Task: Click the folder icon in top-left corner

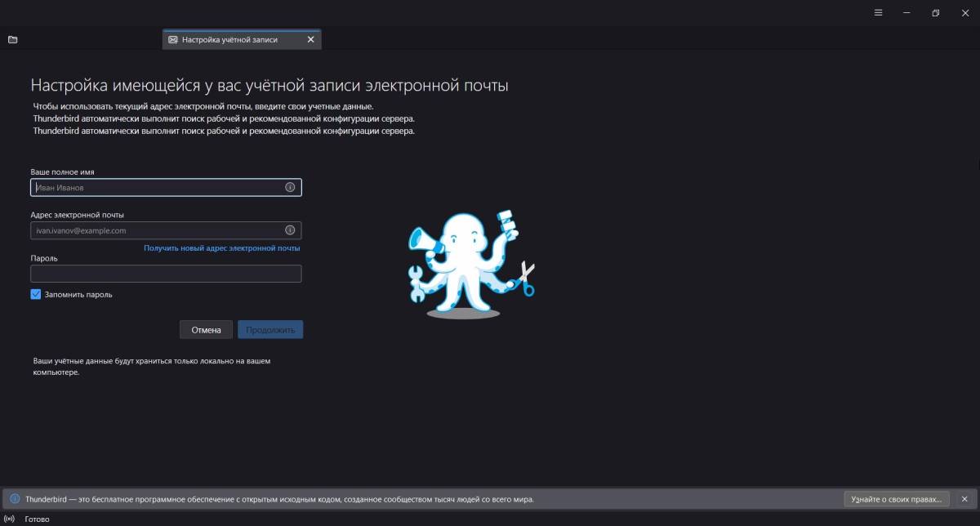Action: 13,39
